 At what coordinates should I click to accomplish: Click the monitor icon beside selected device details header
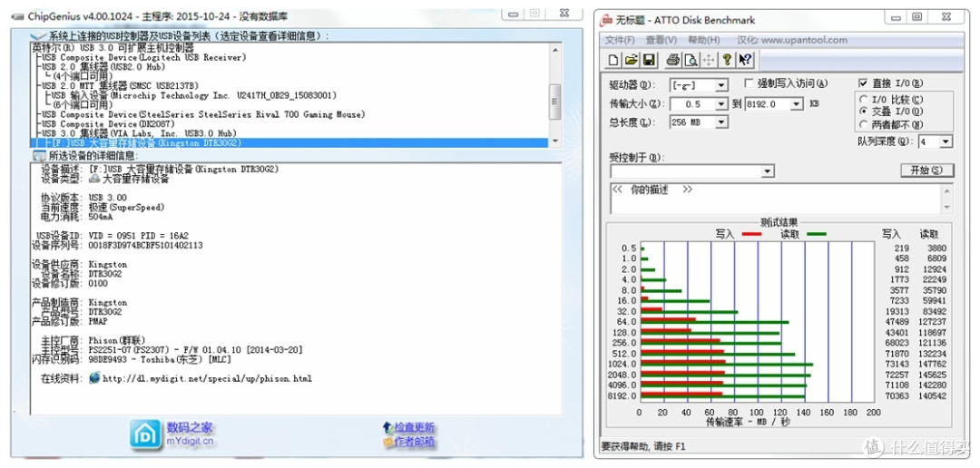pos(39,156)
